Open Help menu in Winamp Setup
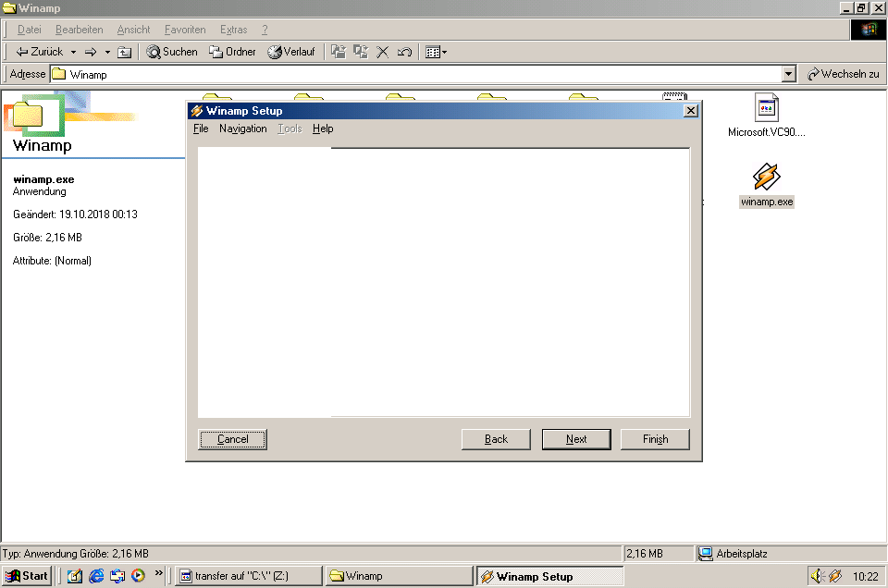The width and height of the screenshot is (888, 588). (x=323, y=129)
